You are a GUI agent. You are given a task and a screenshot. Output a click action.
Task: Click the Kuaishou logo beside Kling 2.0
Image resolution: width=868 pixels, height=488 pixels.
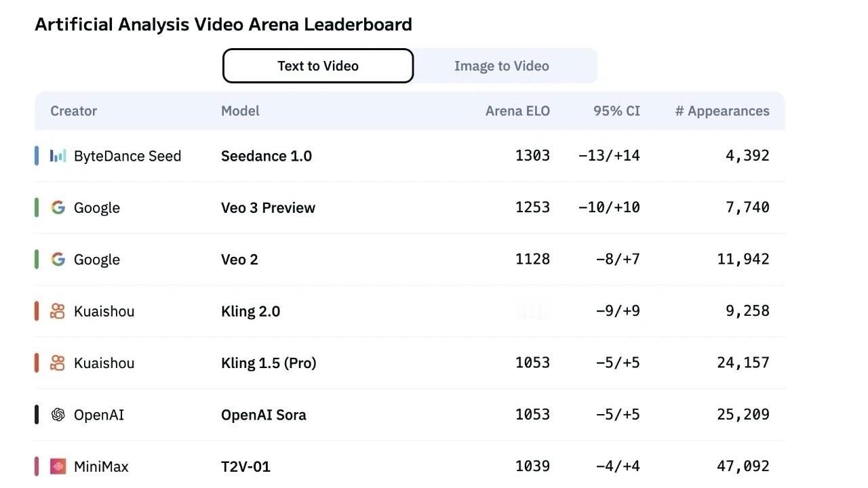click(x=58, y=311)
